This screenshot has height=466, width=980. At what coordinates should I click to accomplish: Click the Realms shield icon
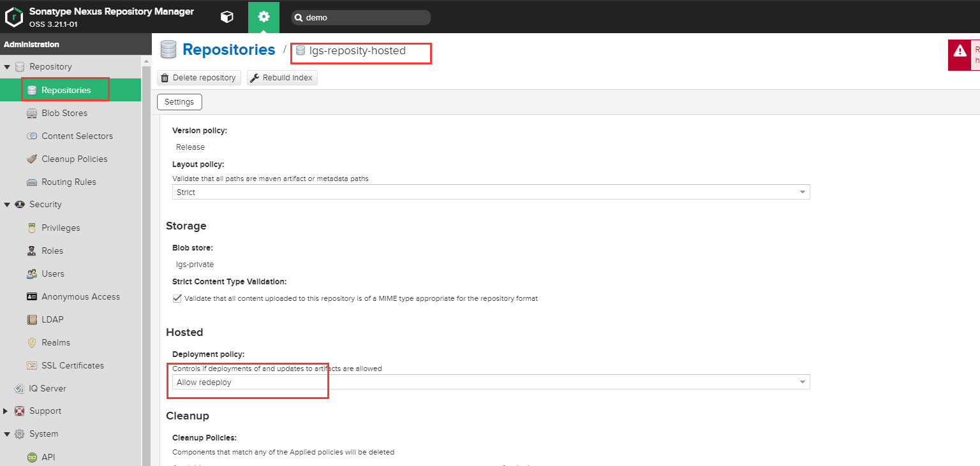pos(32,342)
